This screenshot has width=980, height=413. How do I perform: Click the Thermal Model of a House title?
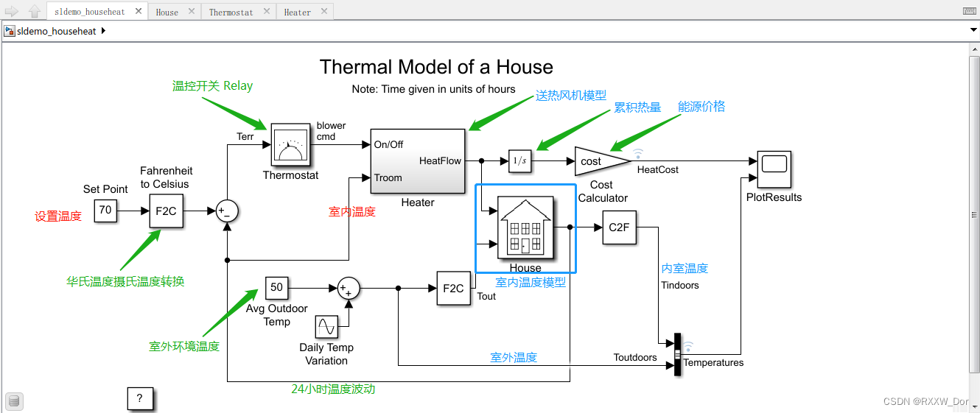click(x=436, y=67)
